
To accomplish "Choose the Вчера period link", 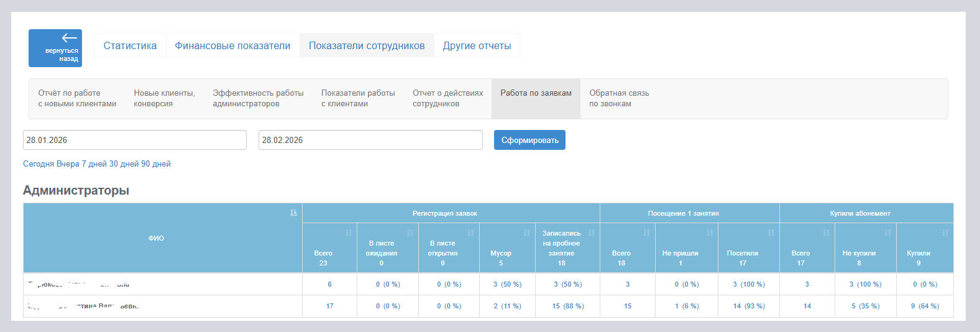I will [68, 164].
